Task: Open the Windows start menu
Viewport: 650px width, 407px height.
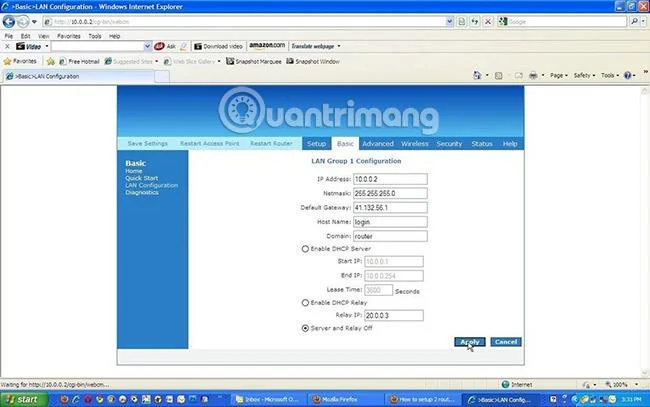Action: (x=24, y=400)
